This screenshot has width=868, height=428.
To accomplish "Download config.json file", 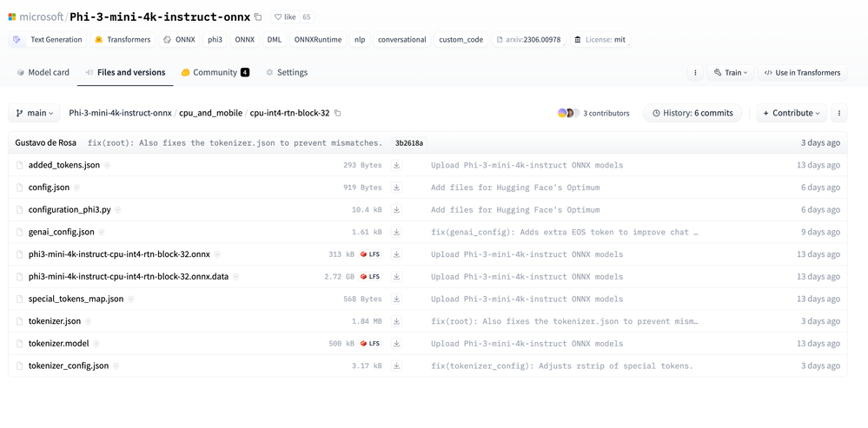I will (x=396, y=188).
